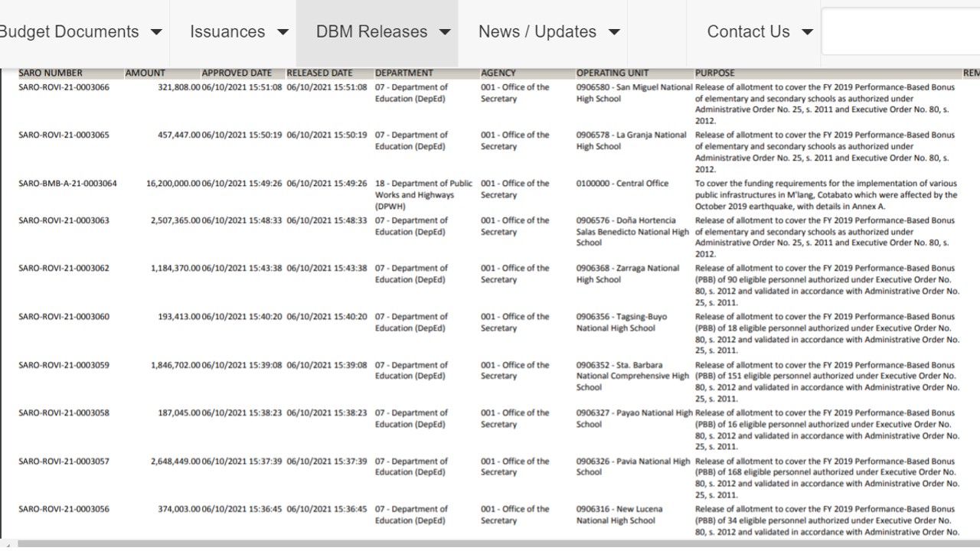Screen dimensions: 980x551
Task: Click amount 457,447.00
Action: 179,135
